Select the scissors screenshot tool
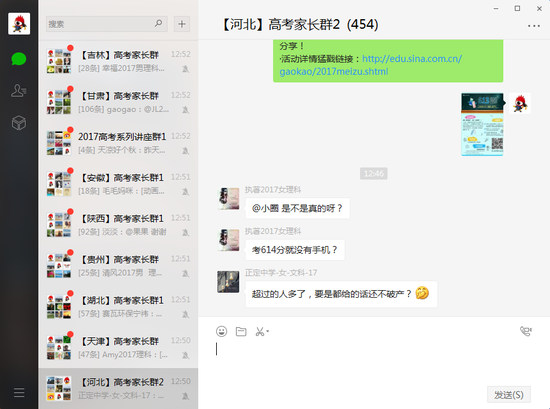550x409 pixels. point(260,331)
